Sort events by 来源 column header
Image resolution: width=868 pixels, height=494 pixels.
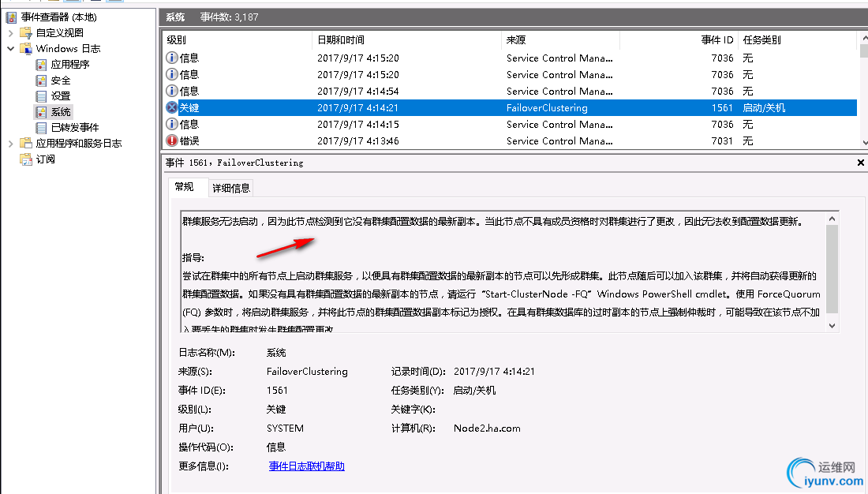tap(561, 40)
